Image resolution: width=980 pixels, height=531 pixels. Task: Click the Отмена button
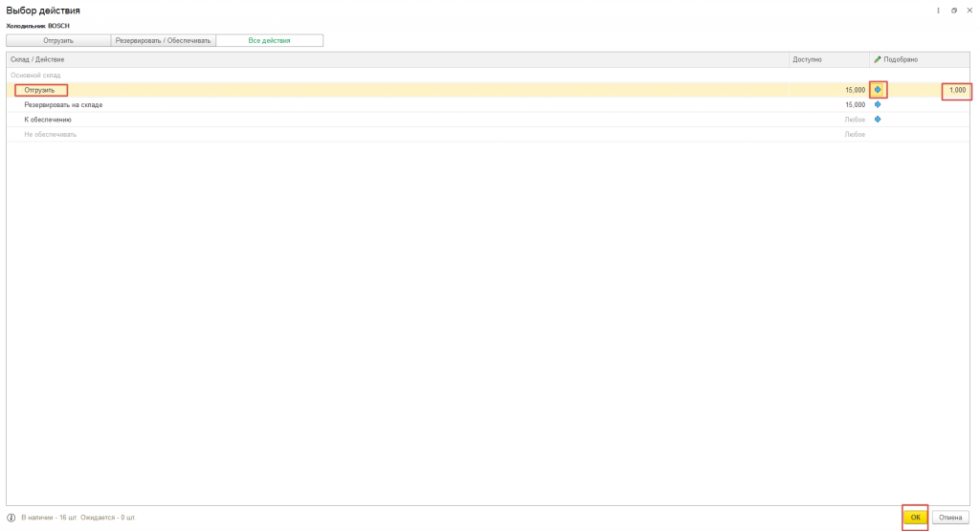tap(950, 518)
